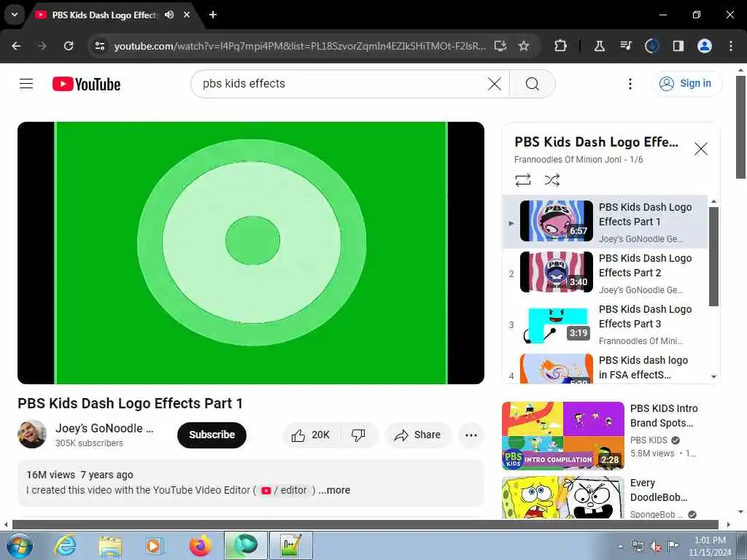Click the page vertical scrollbar thumb

[740, 127]
